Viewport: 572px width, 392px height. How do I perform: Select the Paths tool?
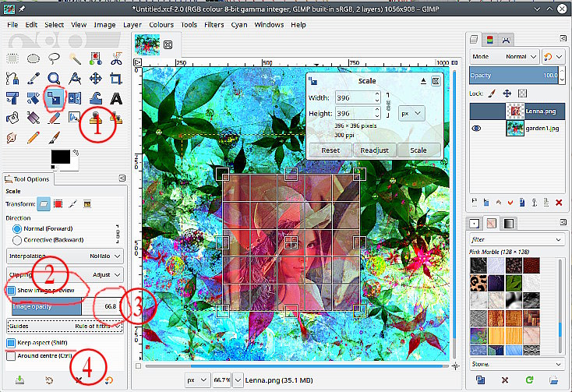12,79
